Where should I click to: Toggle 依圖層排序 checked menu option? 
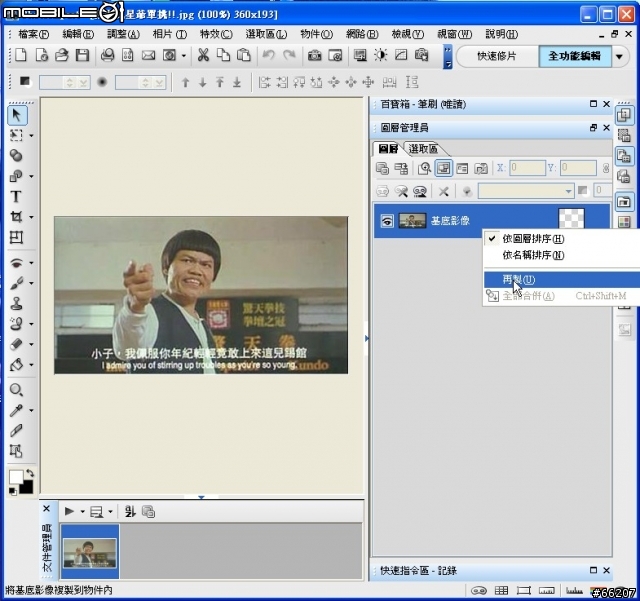[x=533, y=238]
